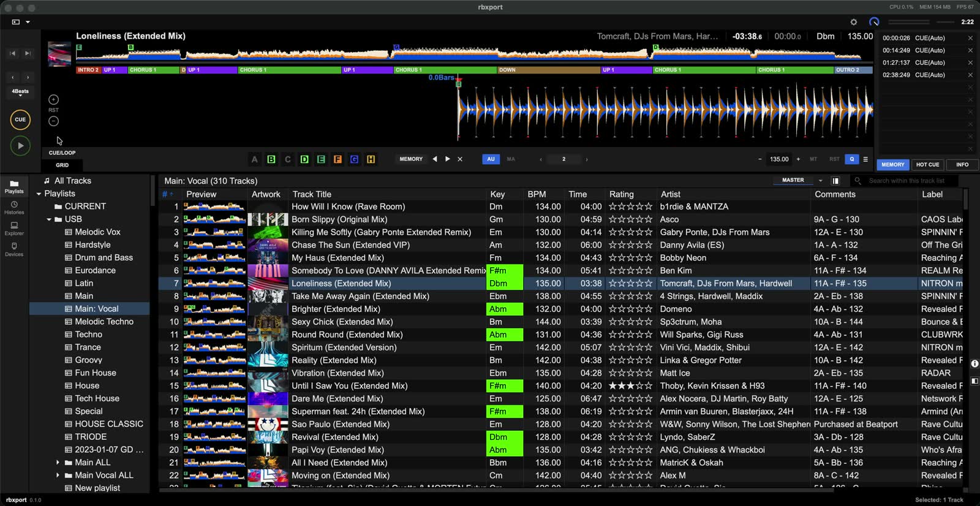980x506 pixels.
Task: Select the orange hot cue pad F
Action: [x=337, y=159]
